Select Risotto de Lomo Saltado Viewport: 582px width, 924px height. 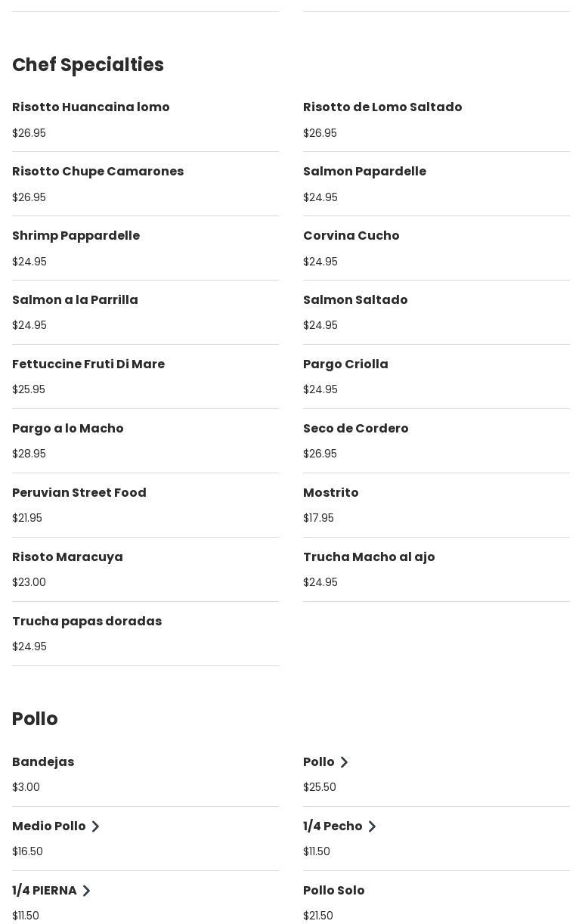(382, 107)
